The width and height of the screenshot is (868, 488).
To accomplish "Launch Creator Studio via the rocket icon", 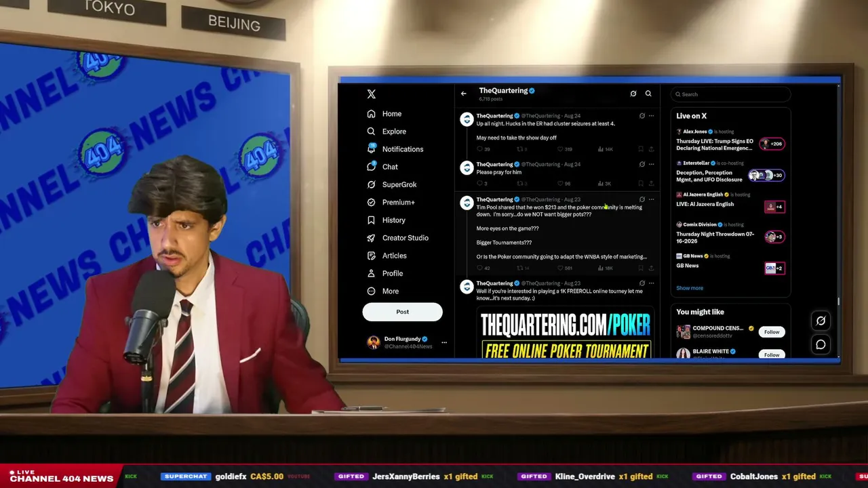I will click(371, 238).
